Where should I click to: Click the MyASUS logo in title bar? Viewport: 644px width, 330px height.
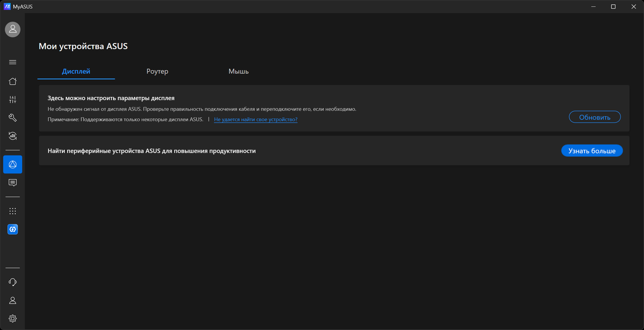[7, 6]
